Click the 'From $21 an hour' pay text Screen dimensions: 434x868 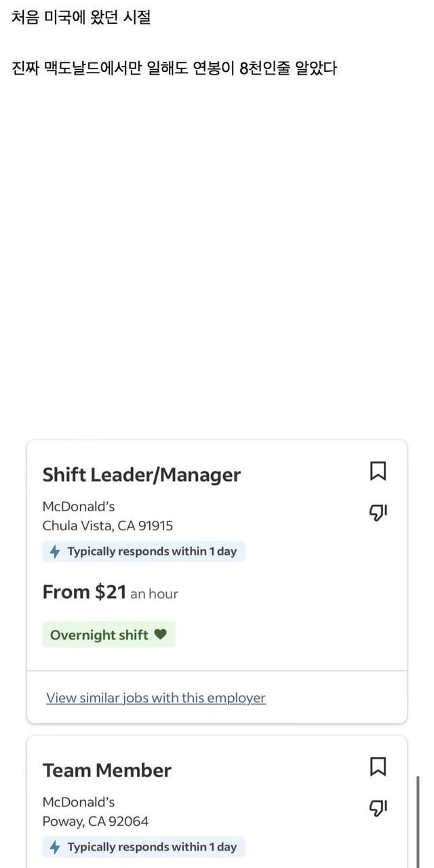click(x=111, y=593)
